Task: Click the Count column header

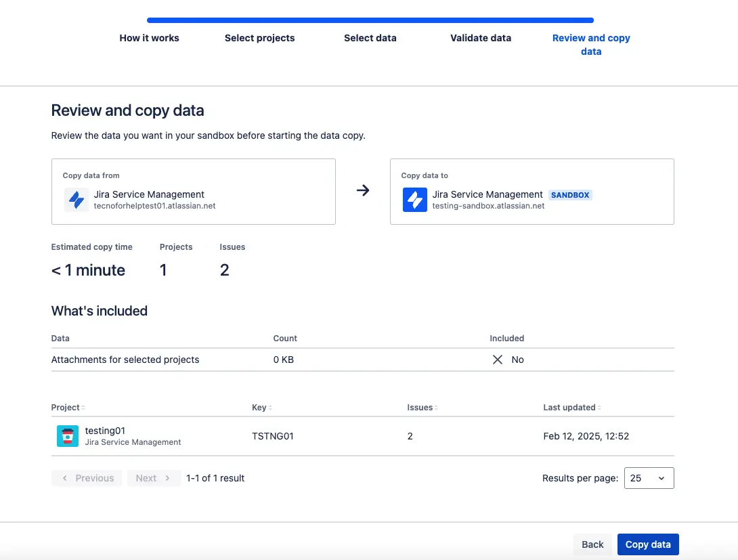Action: tap(285, 339)
